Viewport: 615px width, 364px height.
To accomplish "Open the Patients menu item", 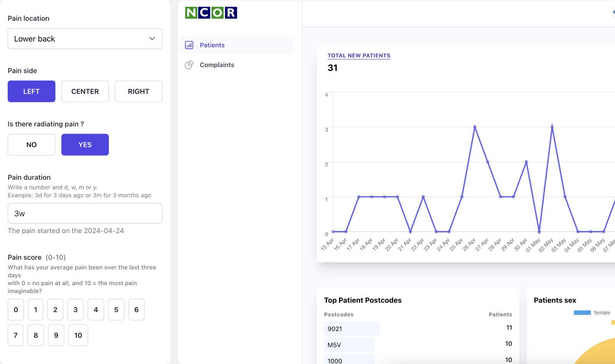I will [212, 45].
